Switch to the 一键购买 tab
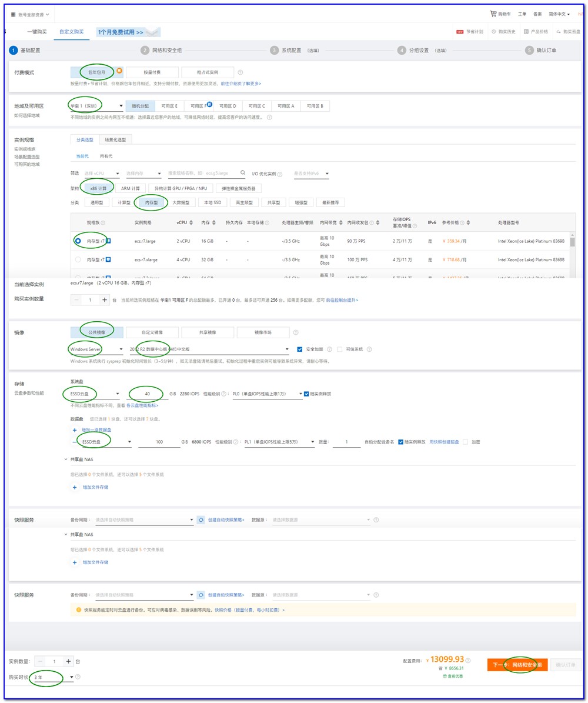Image resolution: width=588 pixels, height=703 pixels. click(x=36, y=32)
